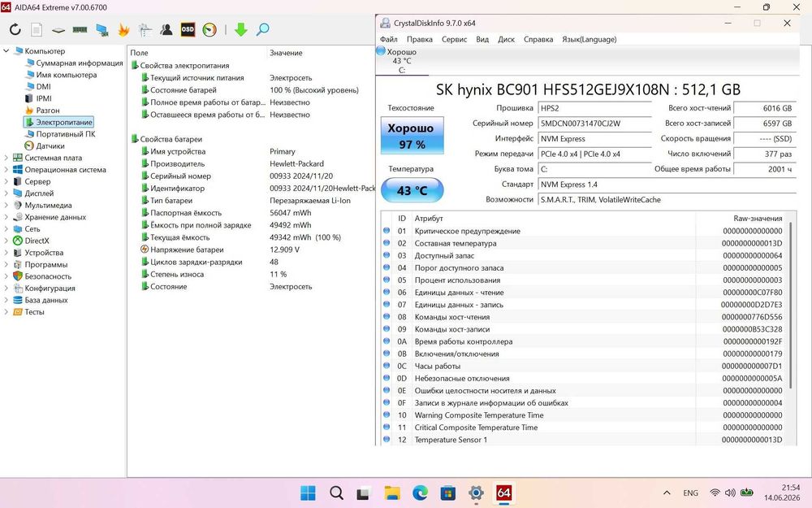Switch to AIDA64 taskbar icon
This screenshot has height=508, width=812.
click(x=504, y=493)
